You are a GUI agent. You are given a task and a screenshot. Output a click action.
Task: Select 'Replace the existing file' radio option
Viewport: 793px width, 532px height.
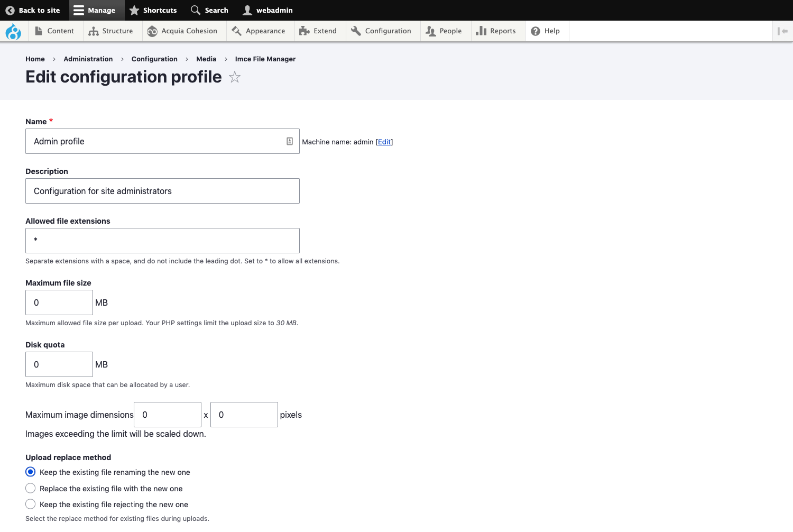click(31, 488)
